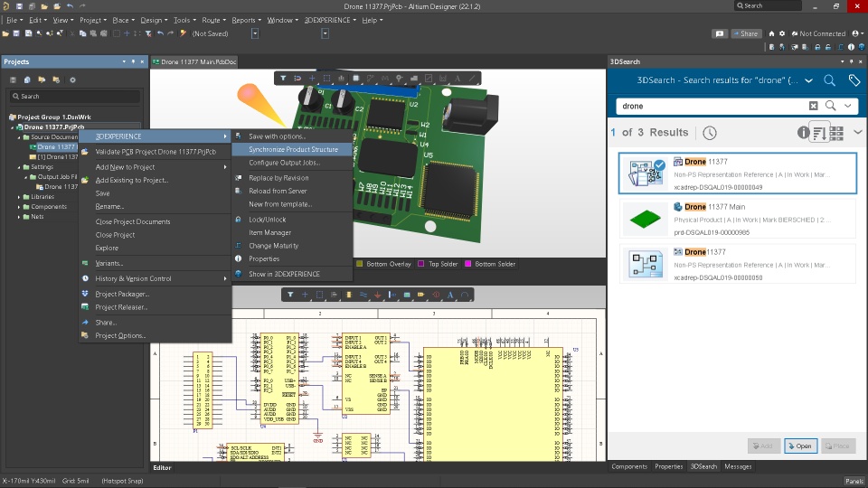Pin the 3DSearch panel
Screen dimensions: 868x488
pos(852,61)
